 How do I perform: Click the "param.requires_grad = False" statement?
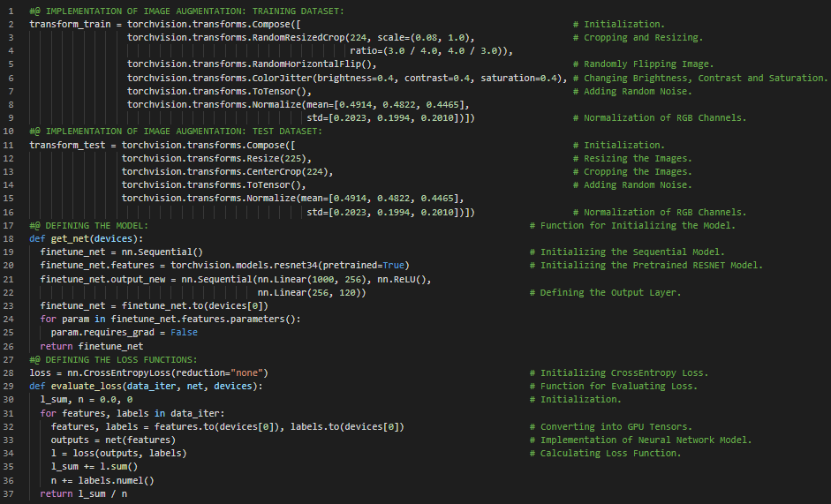click(x=124, y=333)
